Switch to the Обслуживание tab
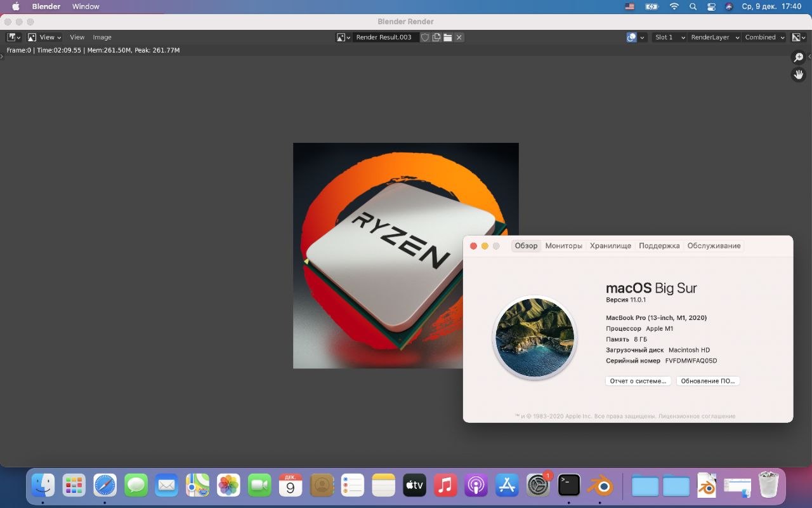 (x=714, y=246)
